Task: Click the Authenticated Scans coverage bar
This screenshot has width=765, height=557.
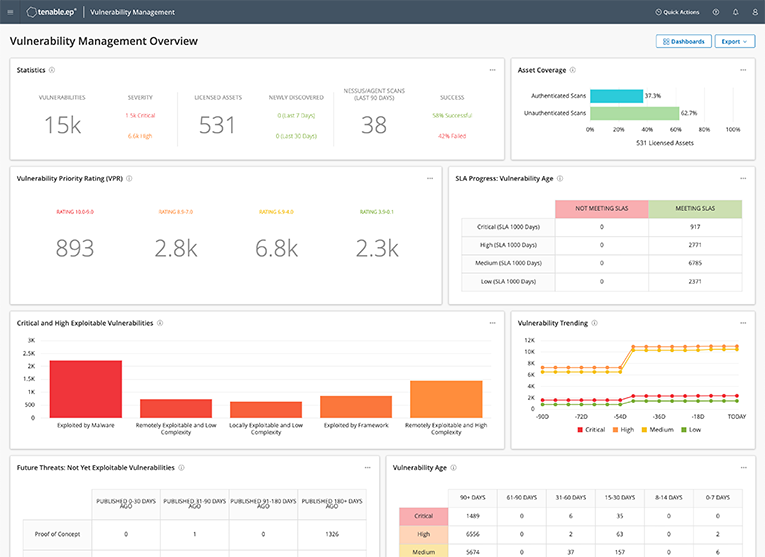Action: (616, 96)
